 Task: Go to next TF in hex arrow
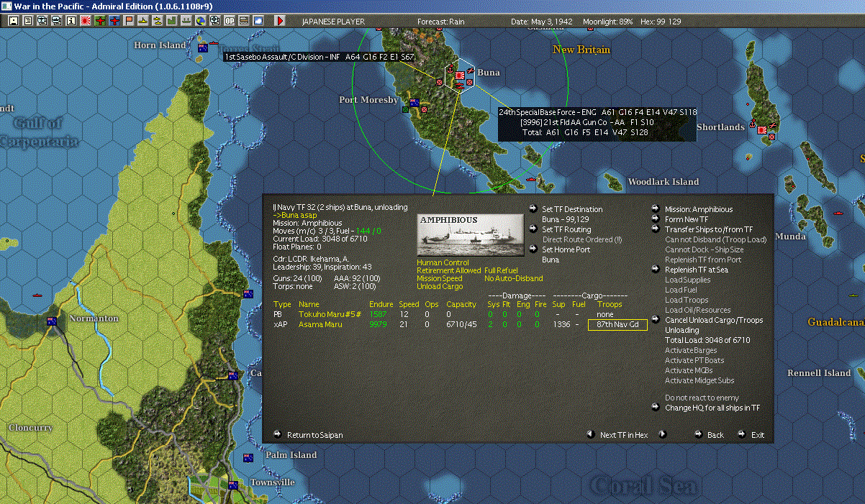(x=663, y=434)
